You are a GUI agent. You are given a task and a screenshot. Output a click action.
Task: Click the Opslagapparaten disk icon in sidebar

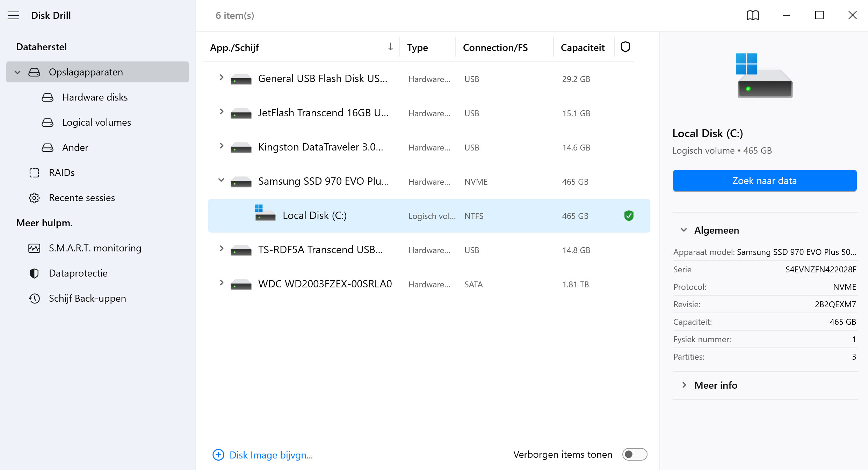click(x=34, y=72)
